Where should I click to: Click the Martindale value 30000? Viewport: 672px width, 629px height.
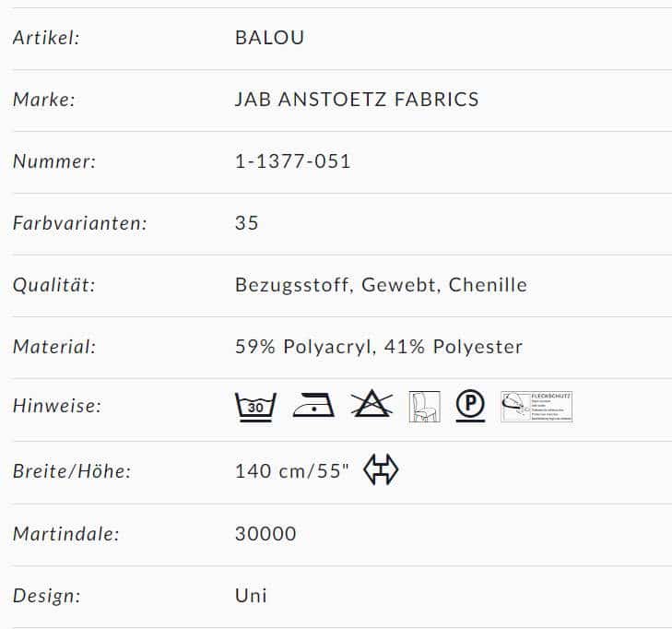[x=265, y=534]
